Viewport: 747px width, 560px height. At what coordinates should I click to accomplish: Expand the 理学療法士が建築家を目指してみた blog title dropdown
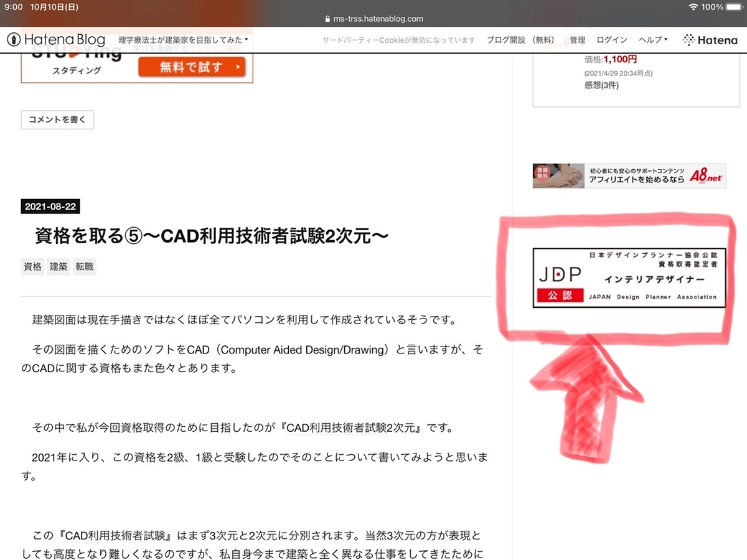183,40
